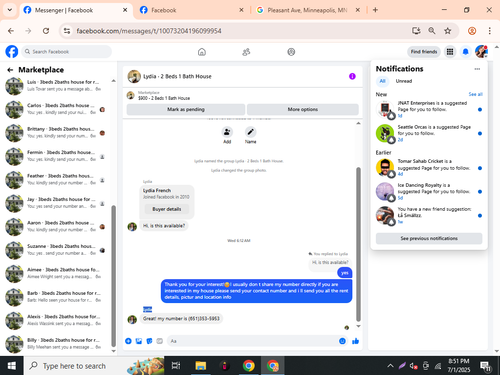Screen dimensions: 500x375
Task: Open Seattle Orcas suggested Page notification
Action: [x=429, y=133]
